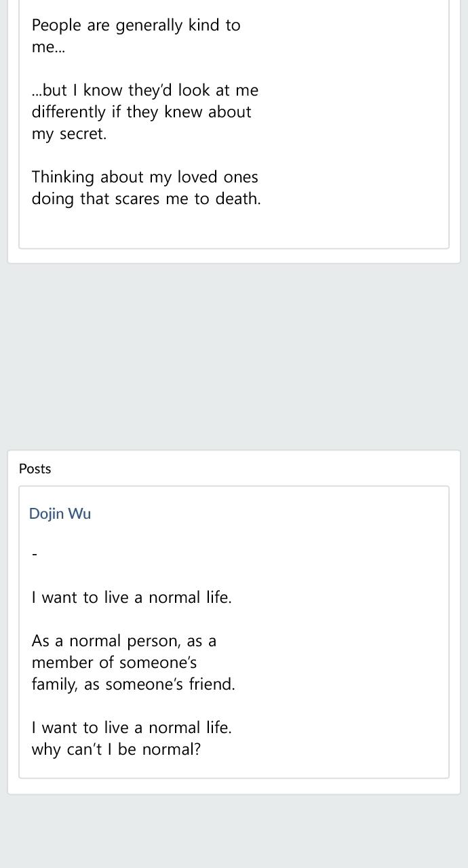
Task: Click the line "member of someone's"
Action: tap(114, 663)
